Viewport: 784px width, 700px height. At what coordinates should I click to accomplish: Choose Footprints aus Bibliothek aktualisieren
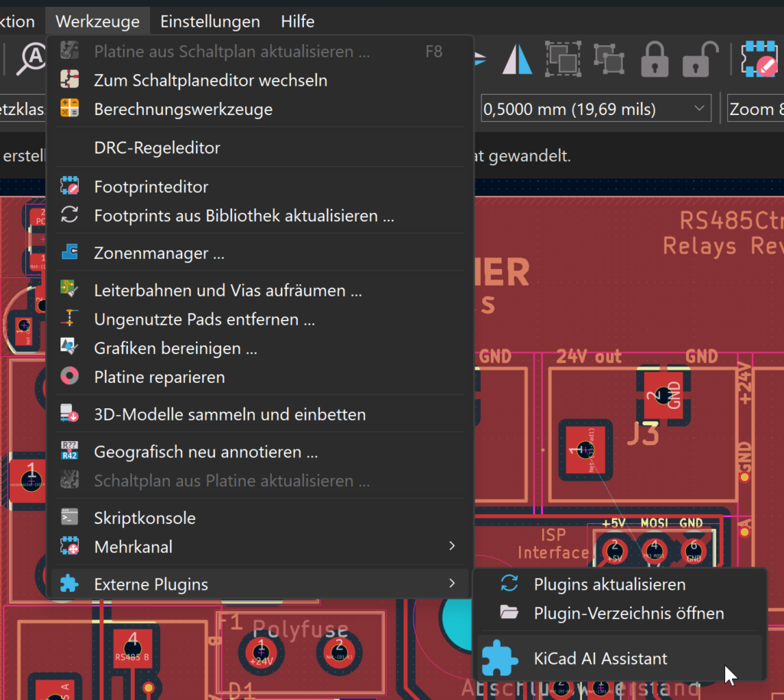click(260, 216)
